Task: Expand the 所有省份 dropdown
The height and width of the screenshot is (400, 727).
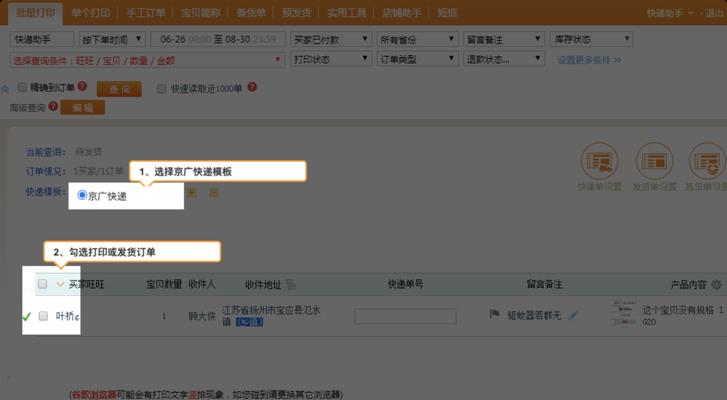Action: point(417,39)
